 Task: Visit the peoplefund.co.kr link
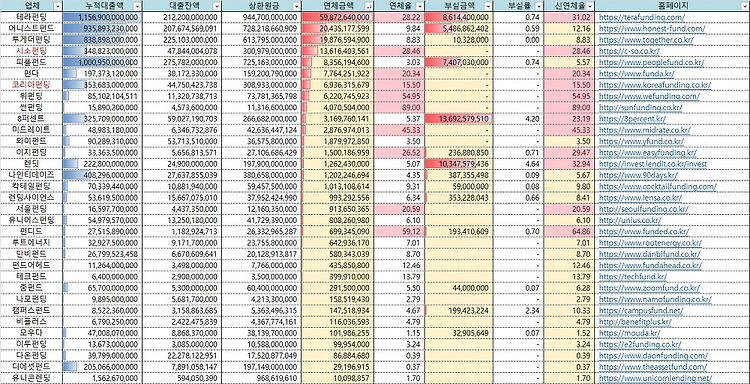[652, 62]
